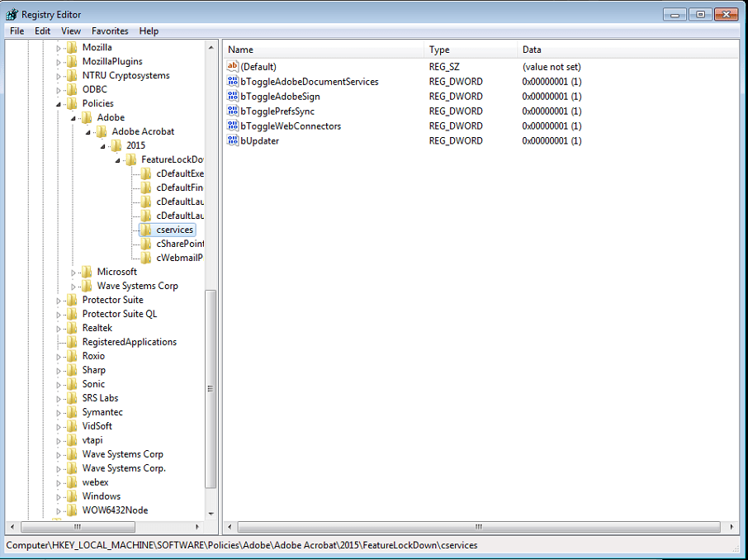Expand the Microsoft key under Adobe

73,271
